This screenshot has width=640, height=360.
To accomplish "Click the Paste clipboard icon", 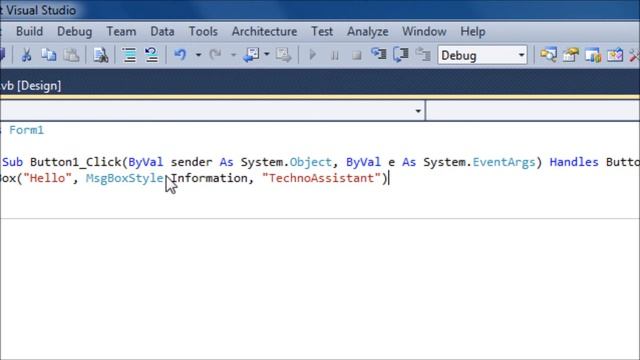I will point(71,55).
